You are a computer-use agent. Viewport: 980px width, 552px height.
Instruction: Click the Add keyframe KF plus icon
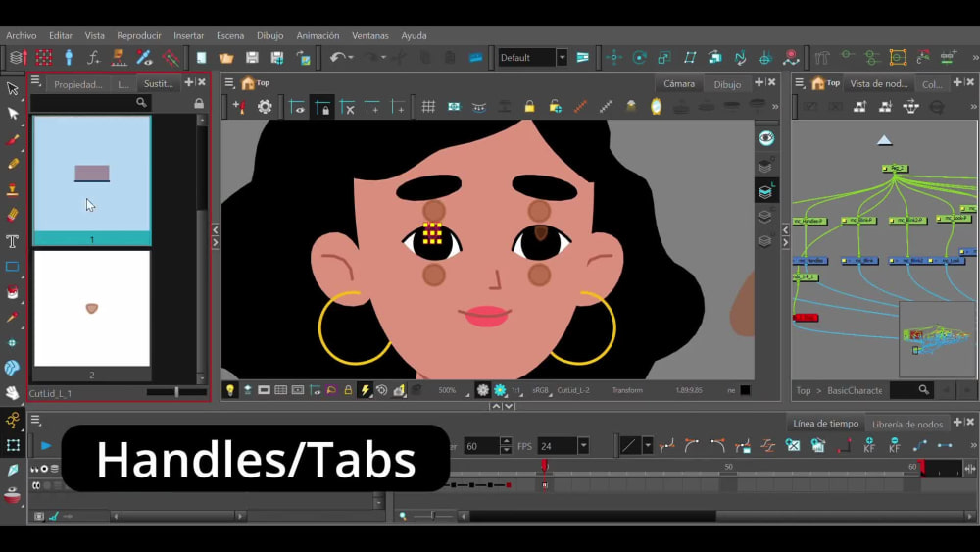click(868, 445)
